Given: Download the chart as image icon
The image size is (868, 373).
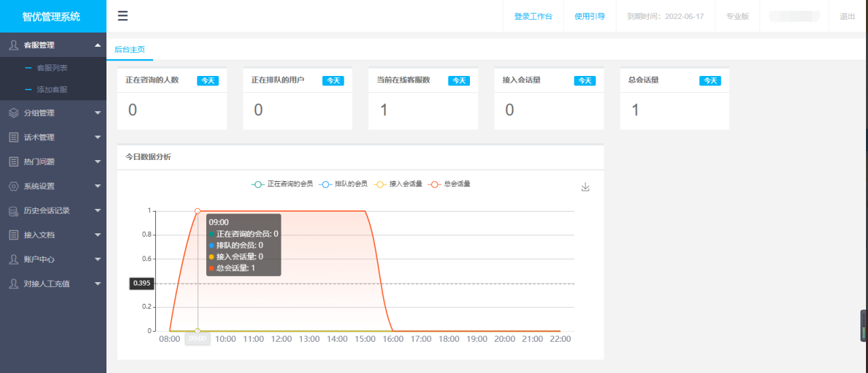Looking at the screenshot, I should [585, 187].
